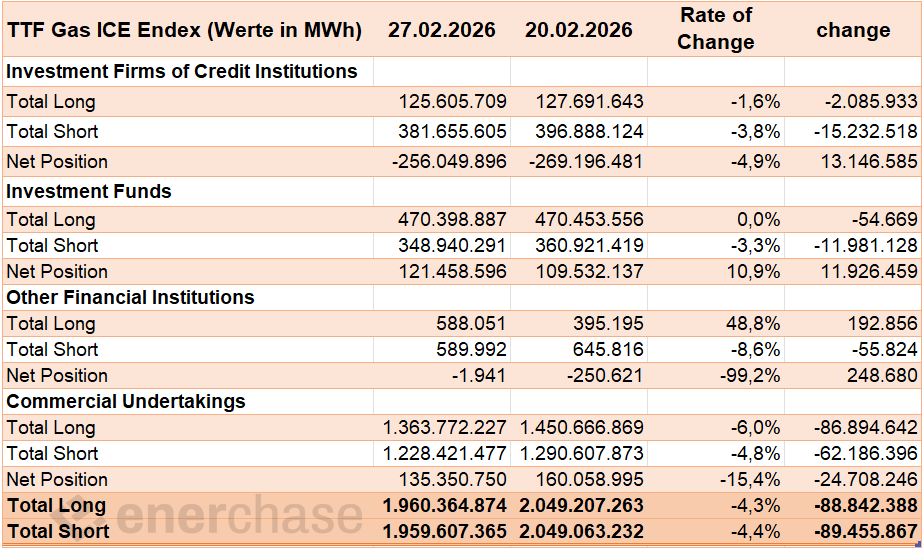Select the 'Commercial Undertakings' section heading
The height and width of the screenshot is (548, 922).
[x=126, y=401]
